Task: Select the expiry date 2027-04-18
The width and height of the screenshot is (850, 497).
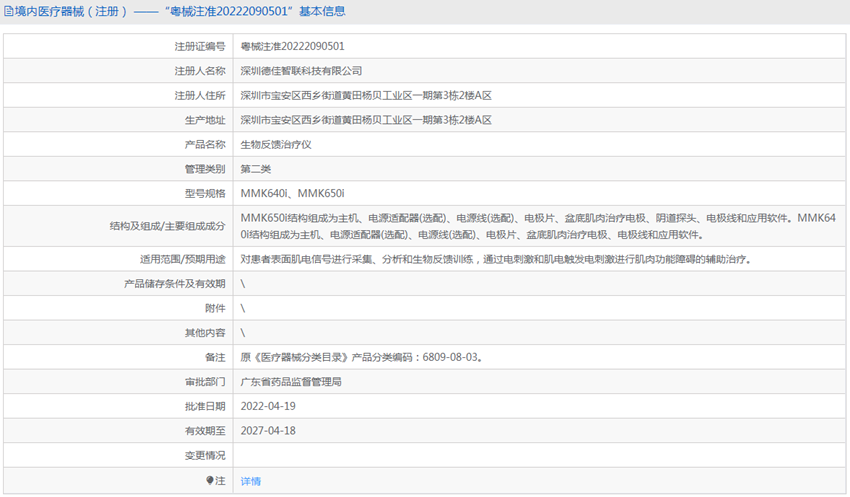Action: click(268, 430)
